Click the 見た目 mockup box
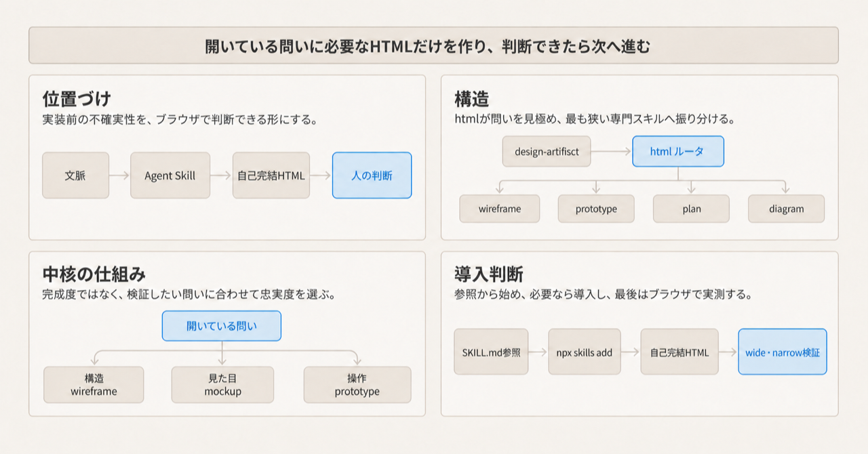Image resolution: width=868 pixels, height=454 pixels. [x=223, y=385]
